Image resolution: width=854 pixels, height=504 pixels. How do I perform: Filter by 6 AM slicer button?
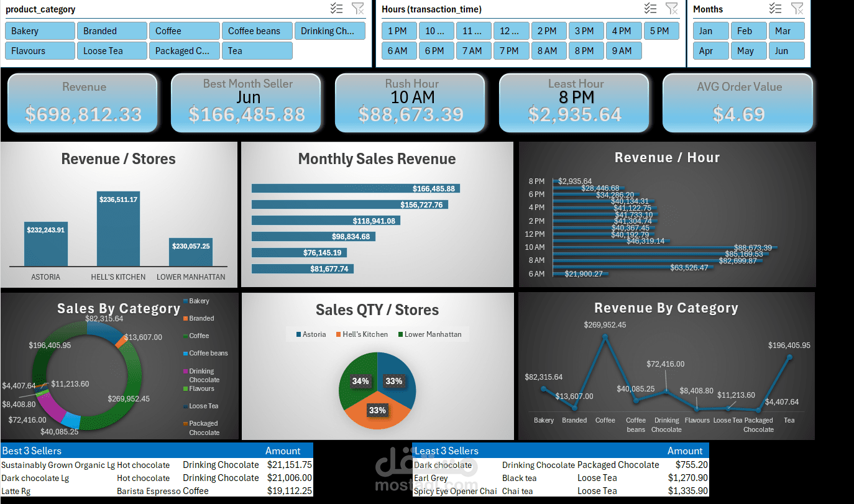(399, 51)
